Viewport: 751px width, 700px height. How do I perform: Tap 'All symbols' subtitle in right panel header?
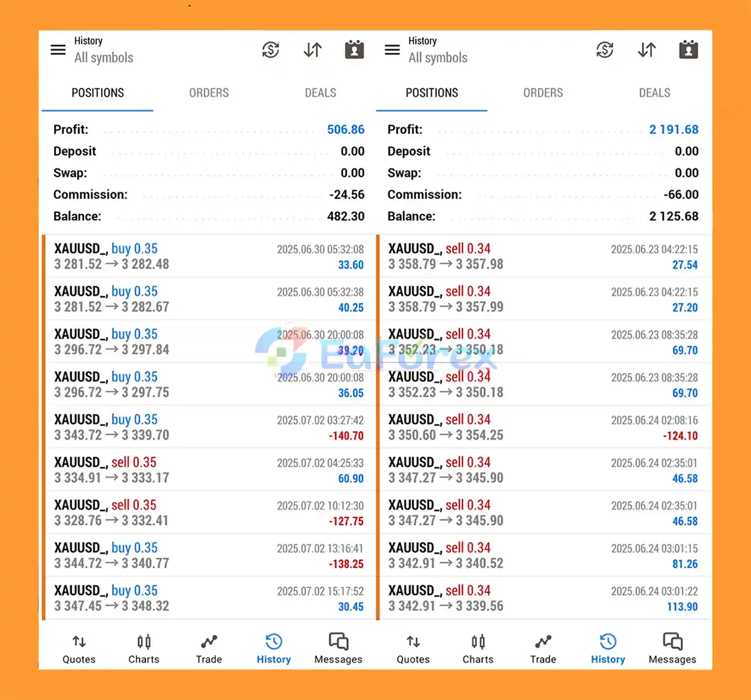pos(438,58)
